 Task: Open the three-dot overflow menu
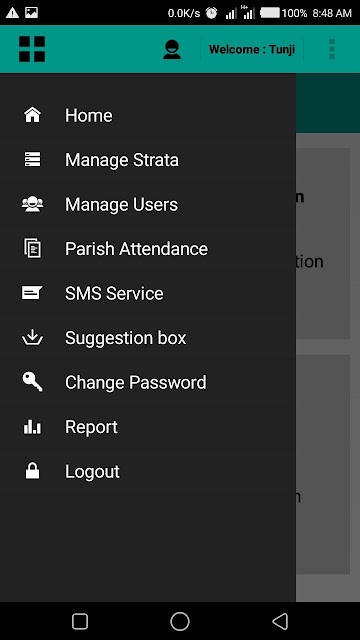tap(332, 49)
